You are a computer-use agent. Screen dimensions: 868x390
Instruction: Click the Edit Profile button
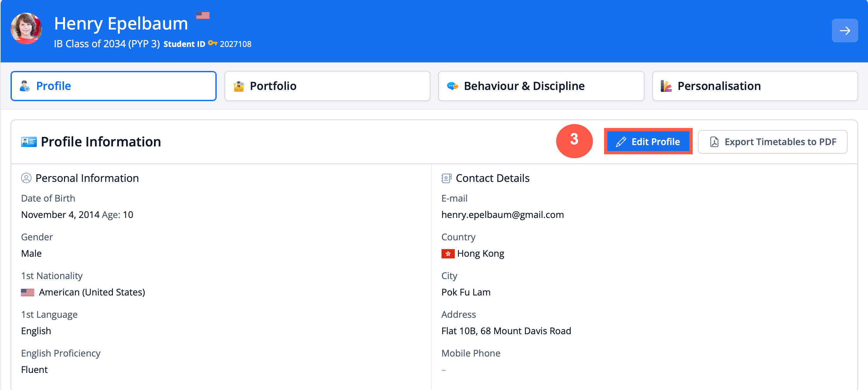pyautogui.click(x=648, y=141)
